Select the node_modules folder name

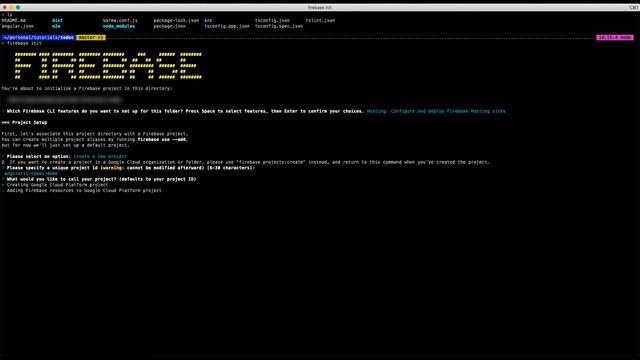click(119, 26)
